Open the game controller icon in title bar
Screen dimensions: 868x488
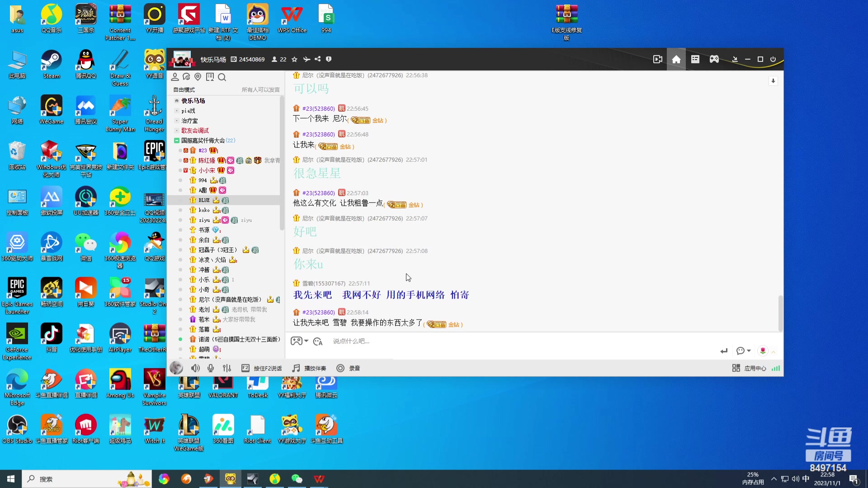coord(714,59)
